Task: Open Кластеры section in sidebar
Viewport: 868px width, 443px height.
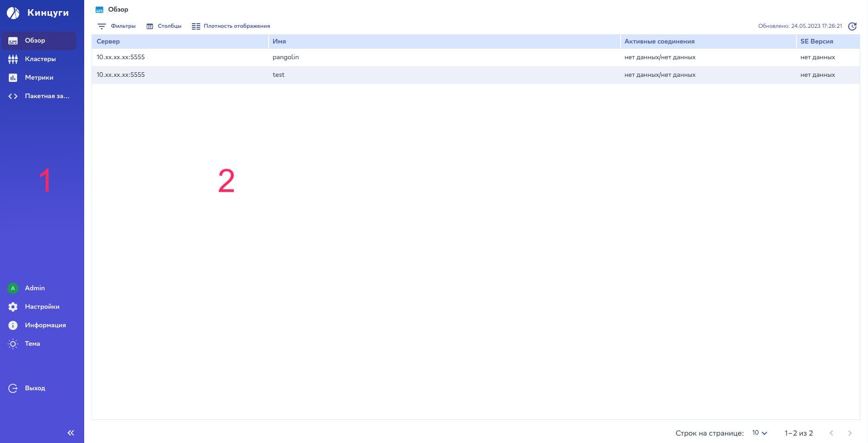Action: point(40,59)
